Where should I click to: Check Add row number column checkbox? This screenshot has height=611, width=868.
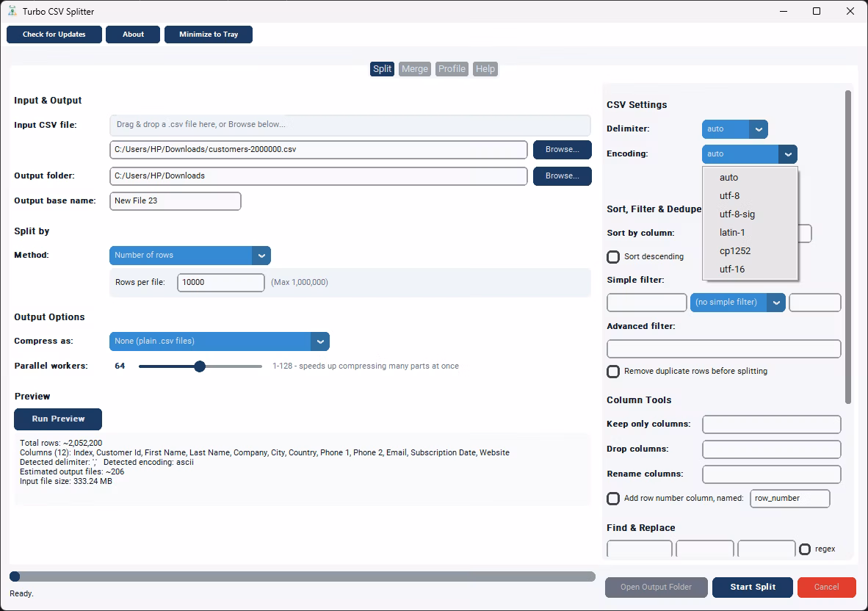coord(613,499)
